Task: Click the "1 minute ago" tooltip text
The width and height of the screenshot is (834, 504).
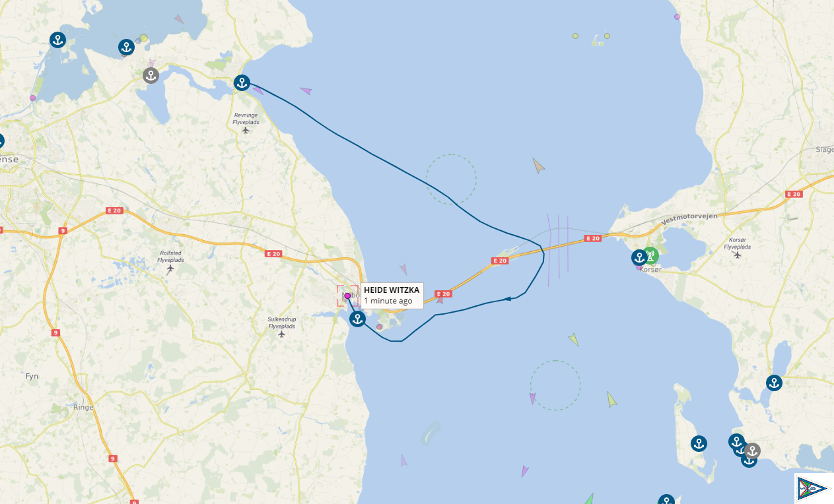Action: point(388,301)
